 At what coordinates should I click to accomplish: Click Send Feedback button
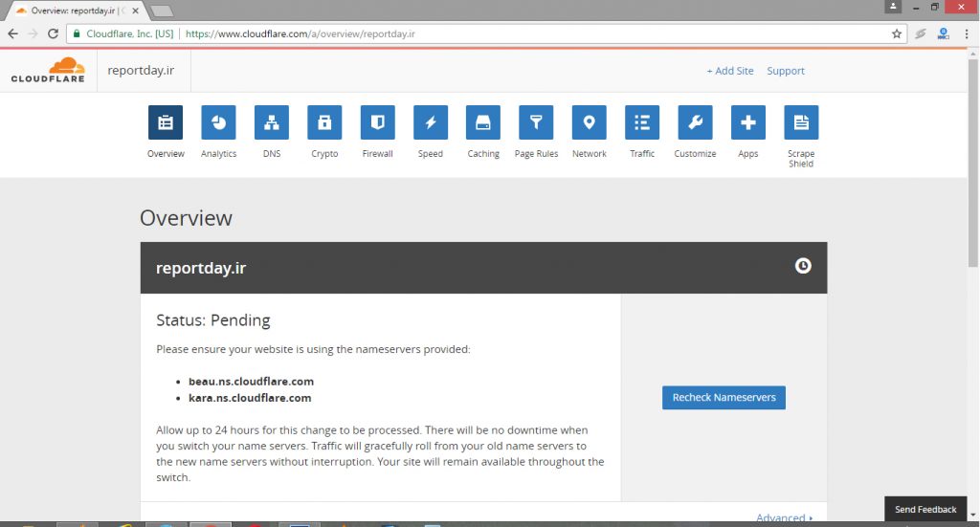click(925, 510)
